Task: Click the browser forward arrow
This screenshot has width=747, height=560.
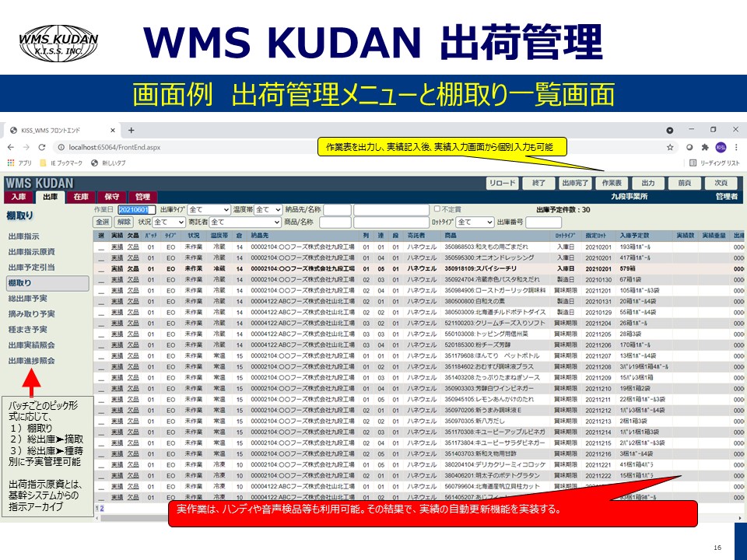Action: 26,147
